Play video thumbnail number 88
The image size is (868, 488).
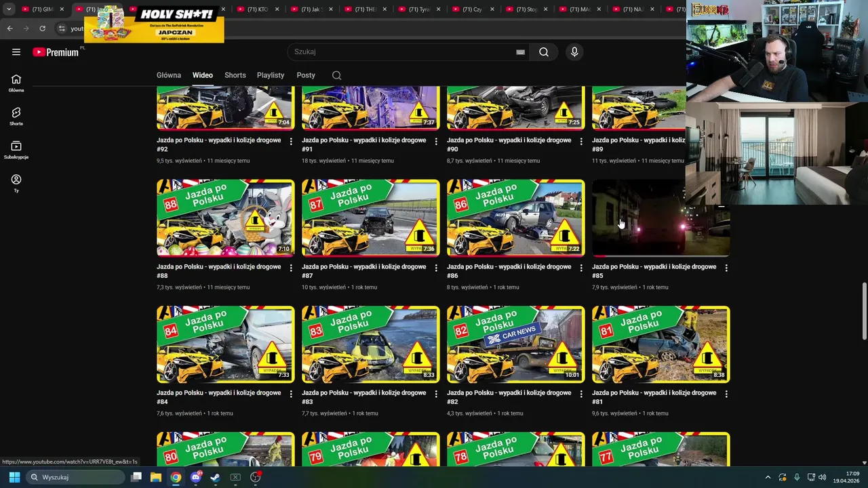click(226, 218)
